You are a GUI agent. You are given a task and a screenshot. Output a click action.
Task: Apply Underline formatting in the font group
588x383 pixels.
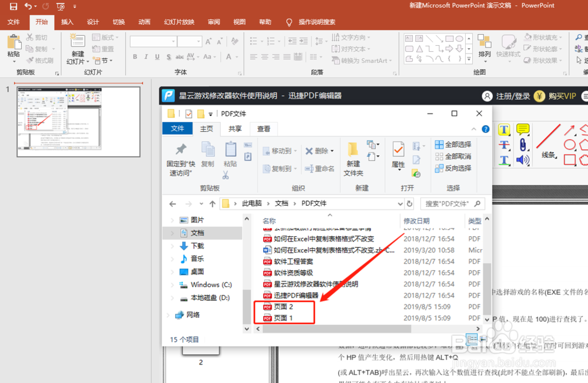[x=157, y=57]
